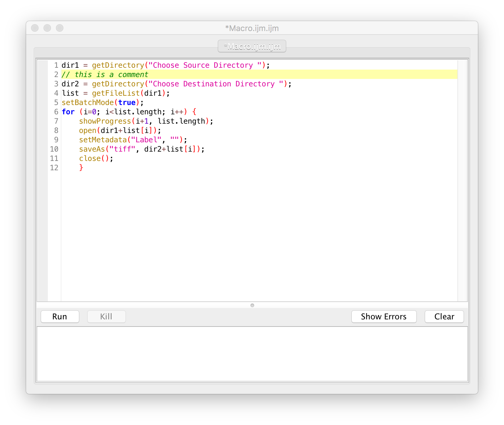Click the yellow minimize window button
Screen dimensions: 504x425
tap(47, 28)
